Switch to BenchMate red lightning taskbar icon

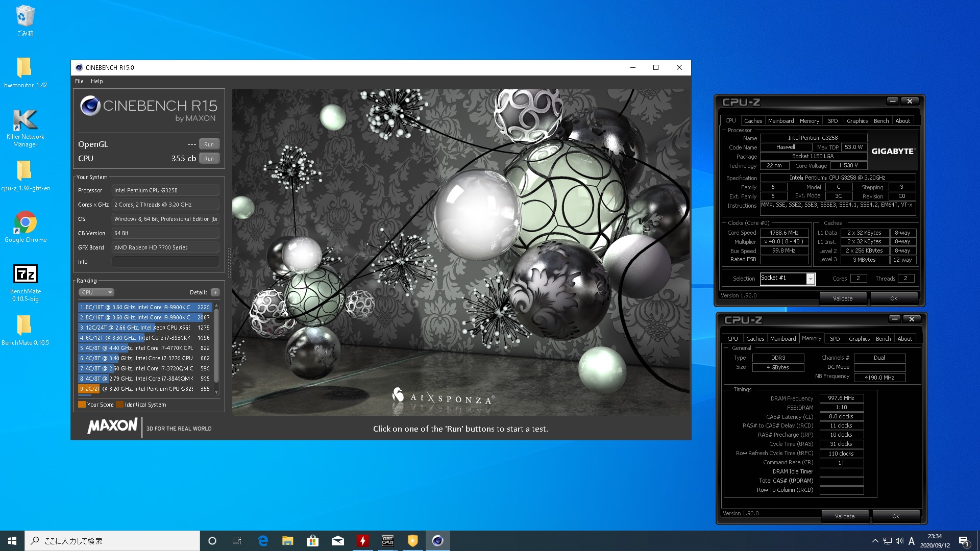(362, 541)
